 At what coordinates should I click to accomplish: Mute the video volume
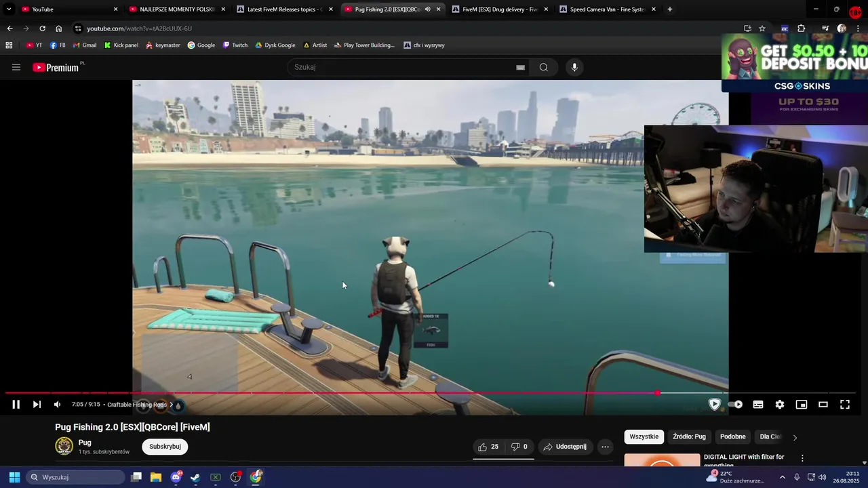57,405
